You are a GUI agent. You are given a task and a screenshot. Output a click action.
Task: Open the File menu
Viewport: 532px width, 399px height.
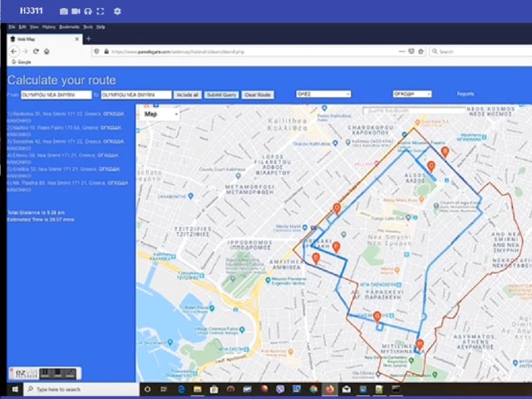tap(12, 27)
